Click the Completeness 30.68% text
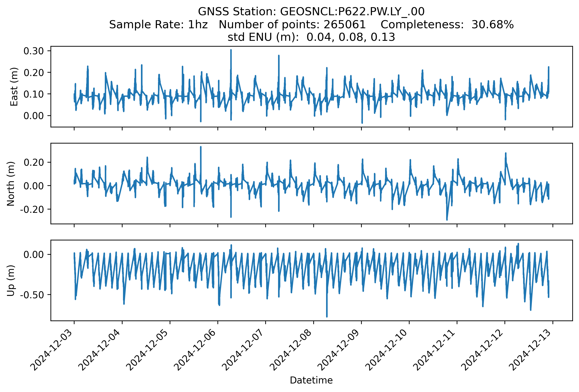579x392 pixels. click(x=447, y=24)
